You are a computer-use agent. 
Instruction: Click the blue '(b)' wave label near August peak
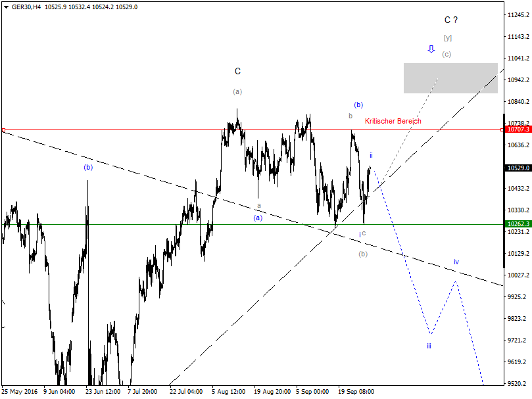(358, 105)
